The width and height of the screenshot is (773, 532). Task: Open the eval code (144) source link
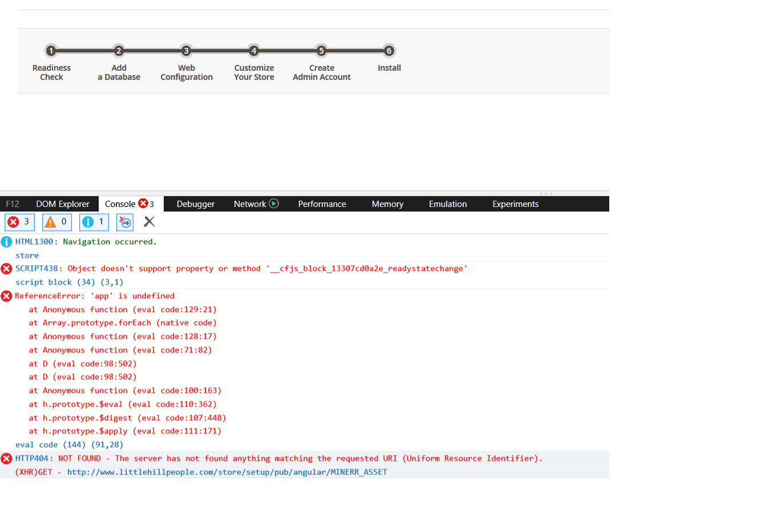pyautogui.click(x=69, y=445)
